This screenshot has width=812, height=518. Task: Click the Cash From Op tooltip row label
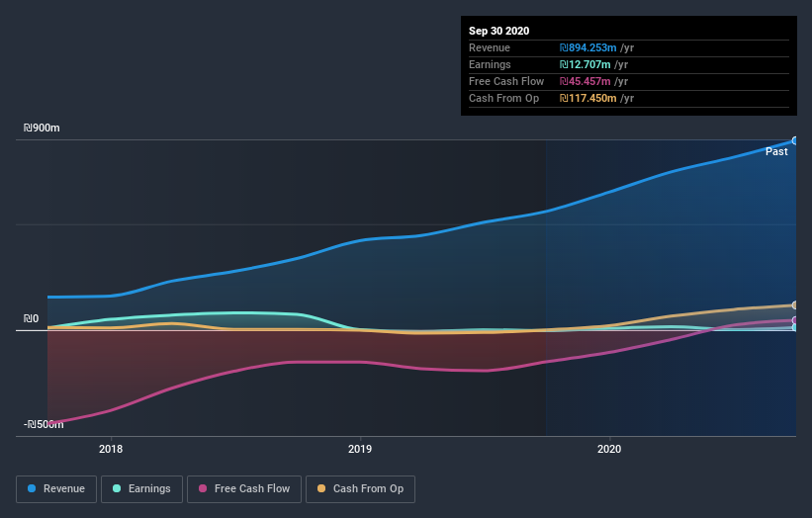coord(503,98)
